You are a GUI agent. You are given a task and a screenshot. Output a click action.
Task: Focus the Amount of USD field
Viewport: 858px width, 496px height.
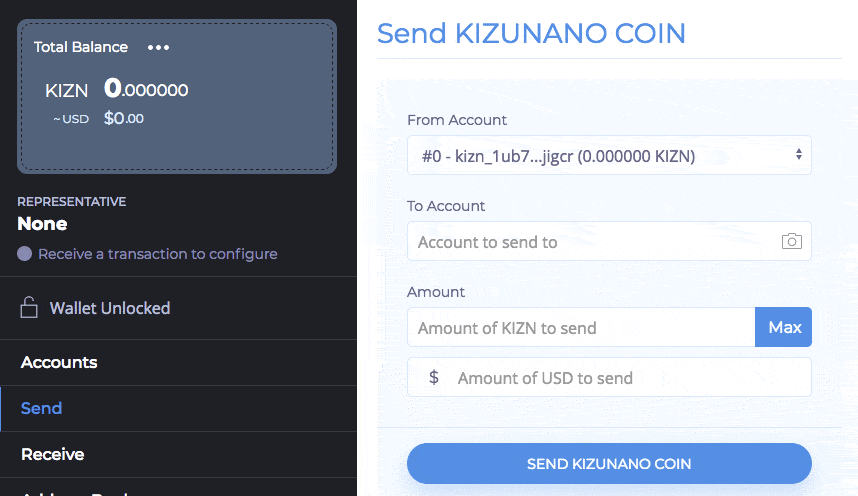(609, 377)
